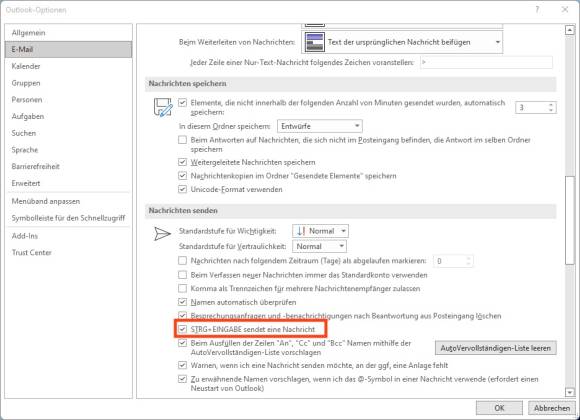Select the E-Mail options category

[x=68, y=49]
